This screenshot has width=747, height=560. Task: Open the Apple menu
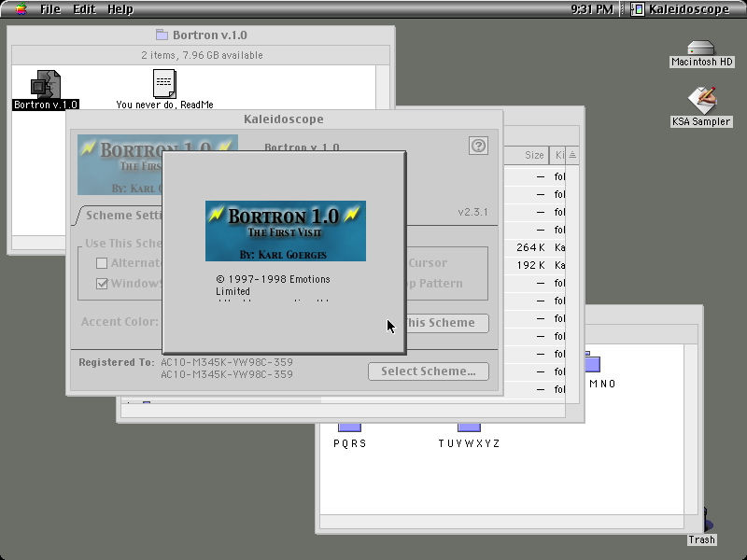(x=21, y=9)
